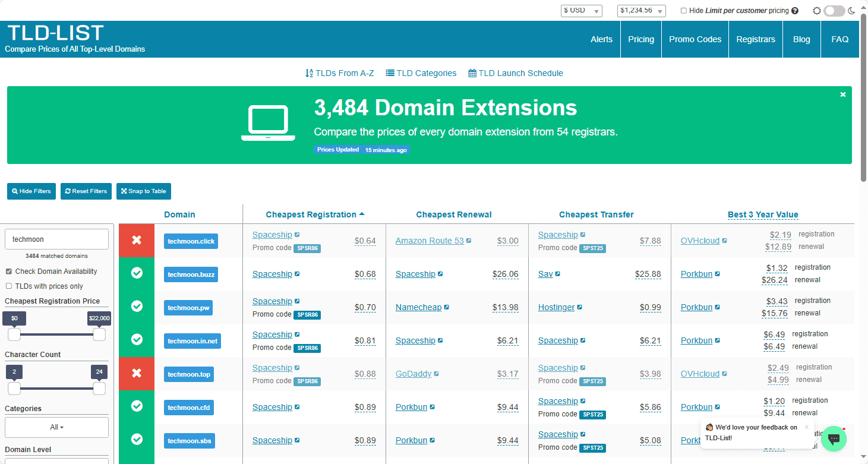Open external link icon next to GoDaddy

coord(436,374)
